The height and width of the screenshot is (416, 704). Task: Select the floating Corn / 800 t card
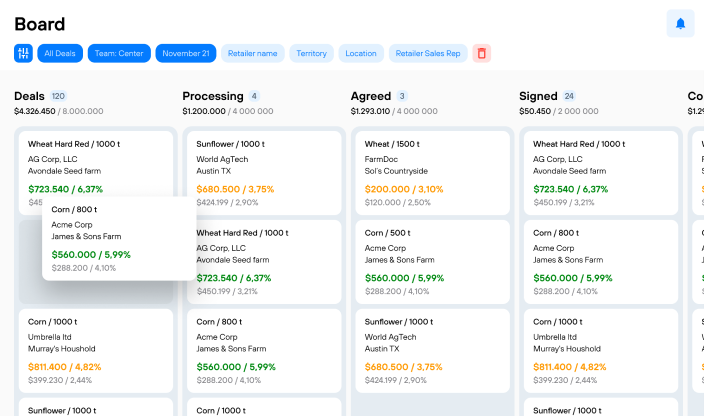(x=119, y=238)
